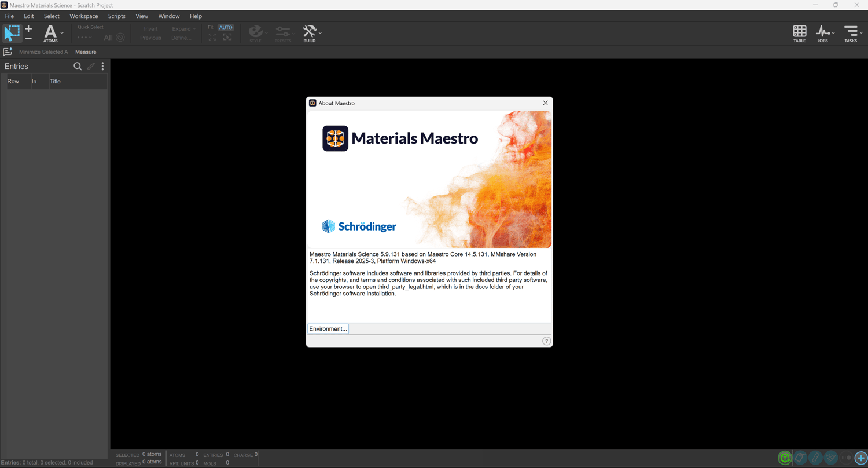868x468 pixels.
Task: Open the ATOMS pick-level dropdown arrow
Action: (62, 33)
